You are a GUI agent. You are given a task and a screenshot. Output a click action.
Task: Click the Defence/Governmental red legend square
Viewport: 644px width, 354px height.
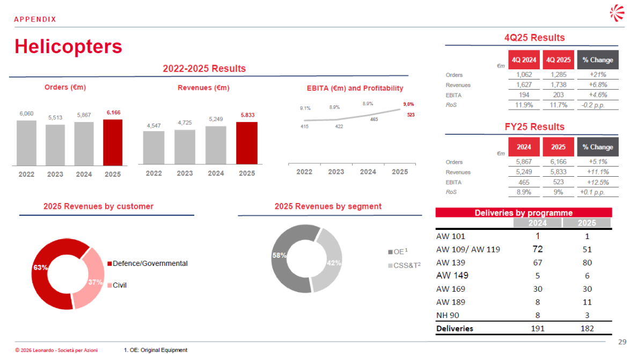[x=110, y=264]
